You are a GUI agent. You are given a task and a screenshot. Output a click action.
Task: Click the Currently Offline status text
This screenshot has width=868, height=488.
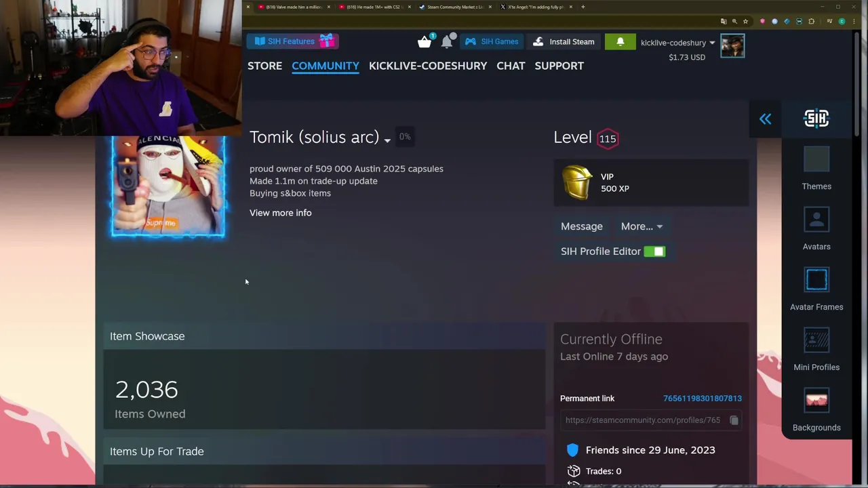tap(611, 339)
